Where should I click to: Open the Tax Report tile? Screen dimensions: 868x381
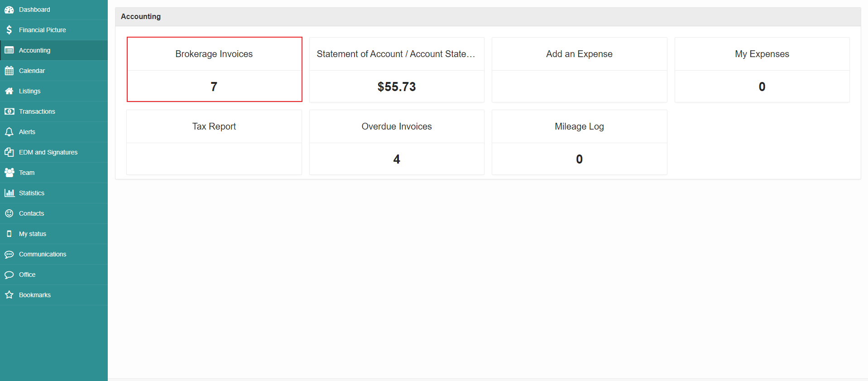click(214, 142)
